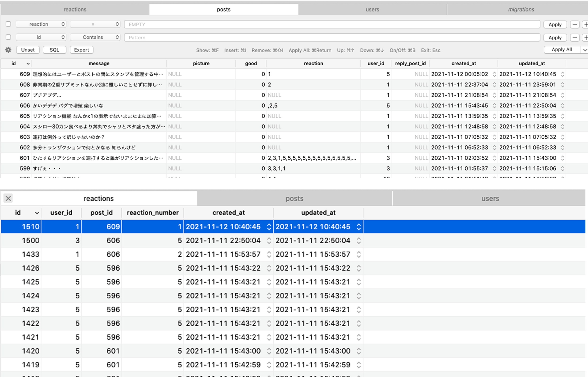Toggle sort arrow on reactions id column
The image size is (588, 378).
point(37,213)
